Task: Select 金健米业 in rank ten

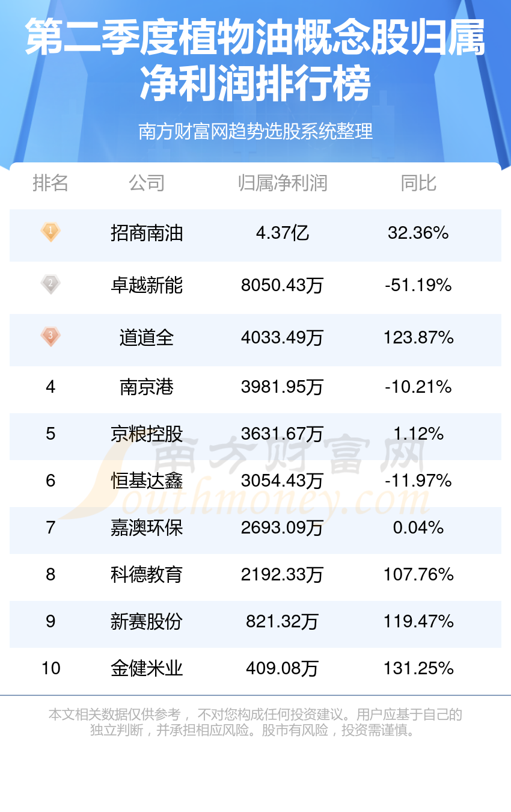Action: click(147, 668)
